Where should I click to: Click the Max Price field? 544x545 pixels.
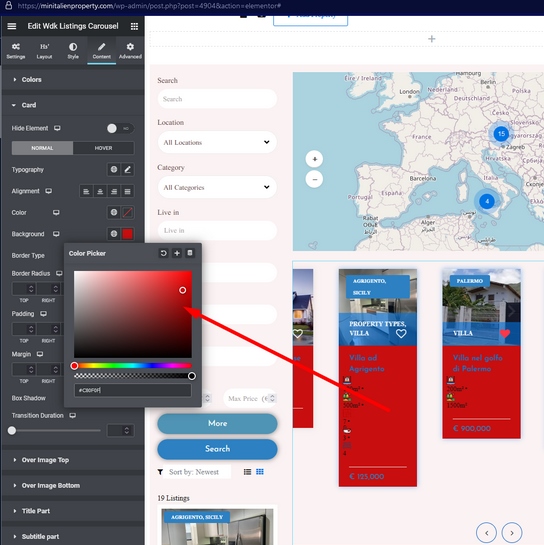coord(250,398)
